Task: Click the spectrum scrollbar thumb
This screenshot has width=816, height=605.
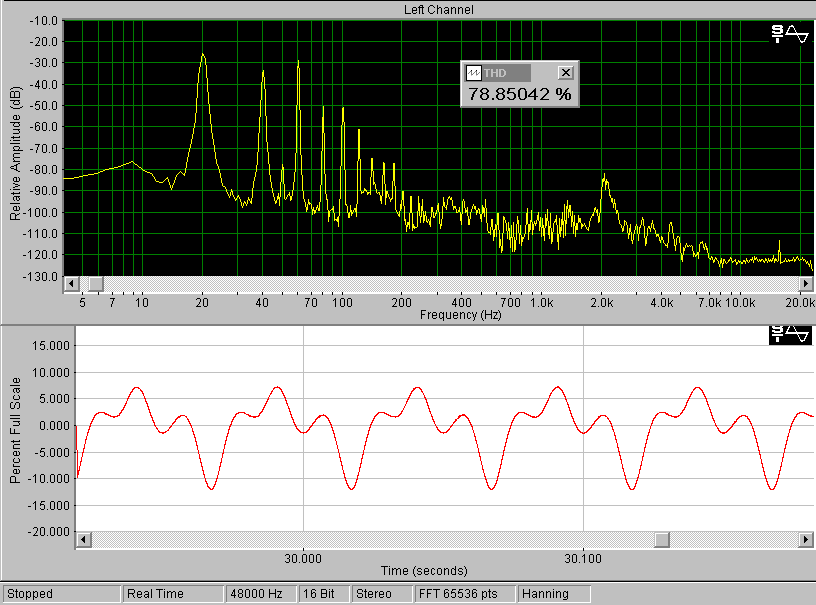Action: (x=96, y=284)
